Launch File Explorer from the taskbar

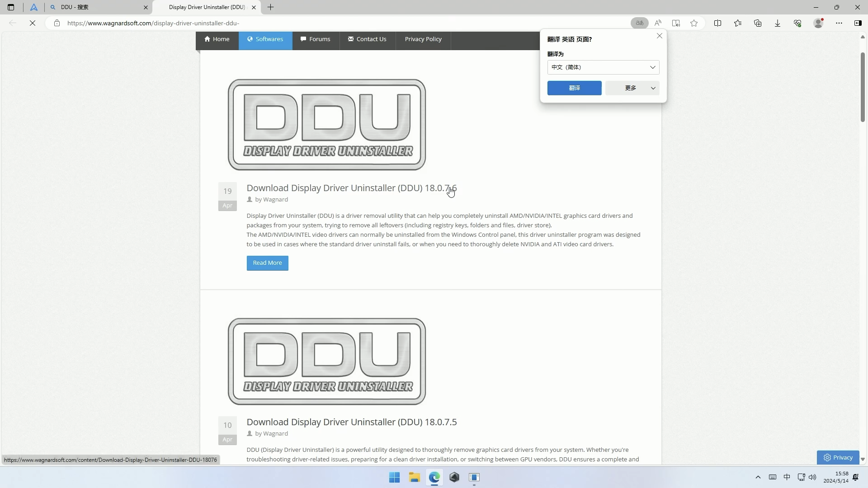(415, 477)
